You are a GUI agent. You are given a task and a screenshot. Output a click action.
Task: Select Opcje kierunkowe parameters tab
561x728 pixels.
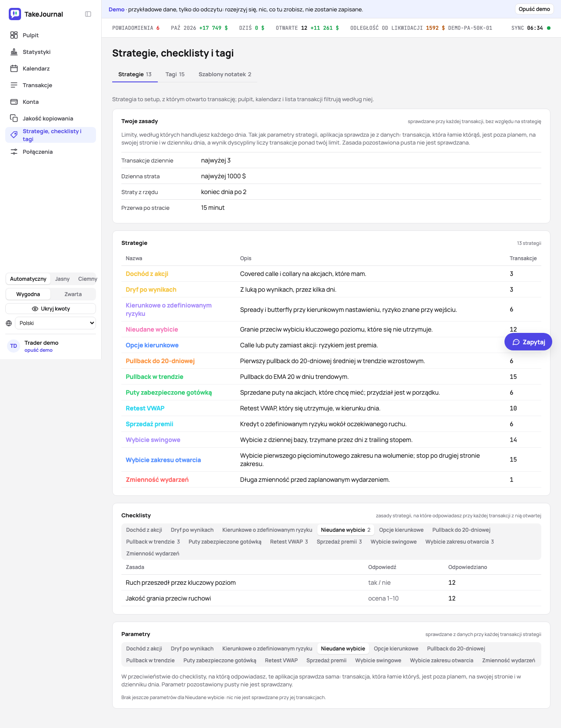(396, 649)
